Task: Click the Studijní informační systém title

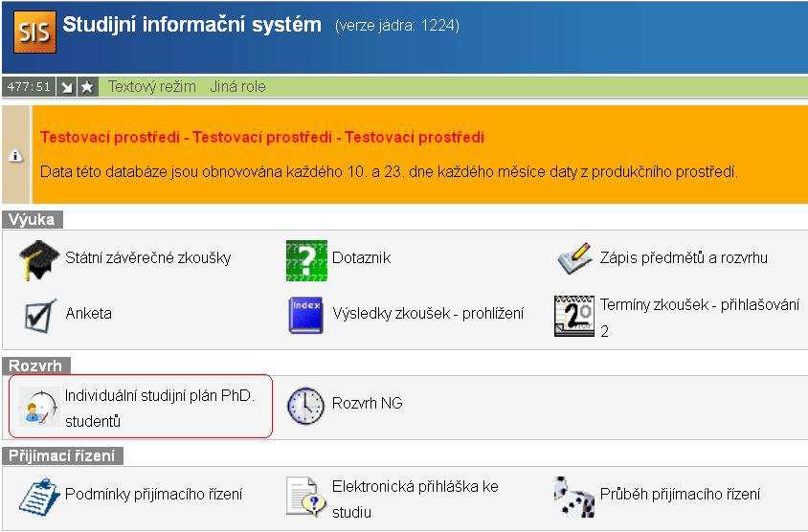Action: (x=192, y=25)
